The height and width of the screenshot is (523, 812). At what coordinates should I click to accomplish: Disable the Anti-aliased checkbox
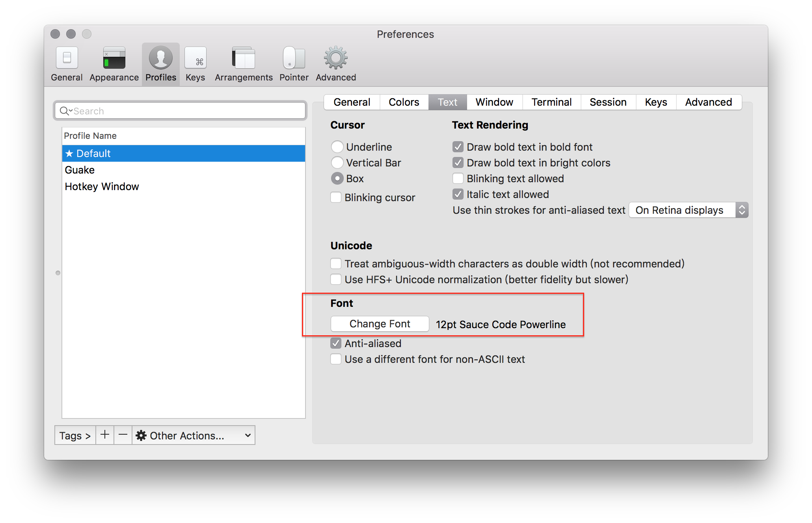click(x=336, y=343)
